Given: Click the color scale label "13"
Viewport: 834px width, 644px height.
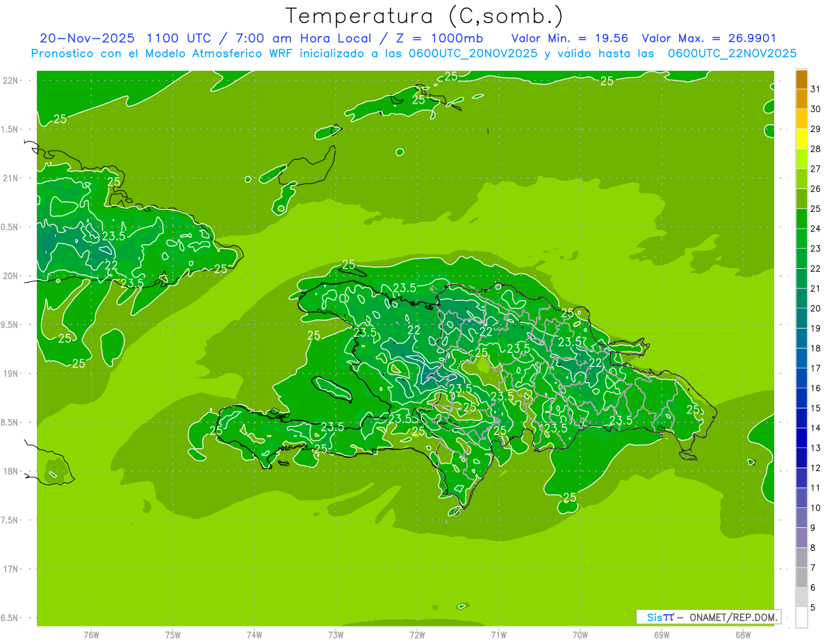Looking at the screenshot, I should pyautogui.click(x=816, y=448).
